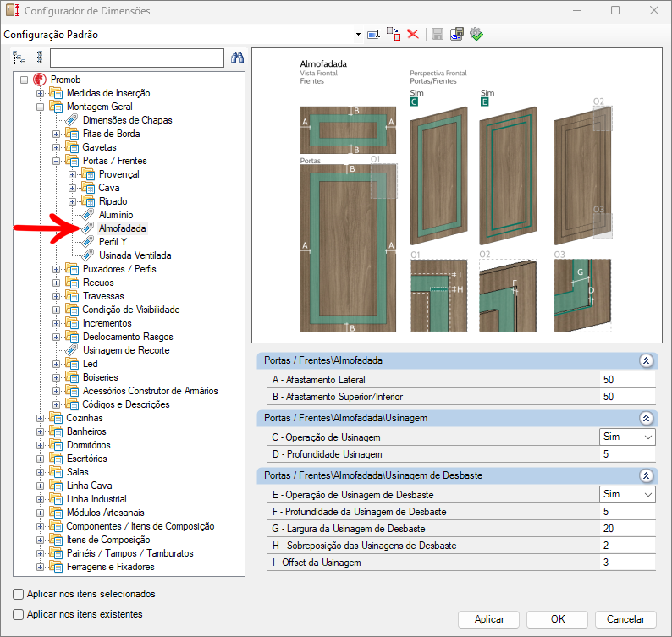Screen dimensions: 672x637
Task: Select the Almofadada tree item
Action: click(122, 228)
